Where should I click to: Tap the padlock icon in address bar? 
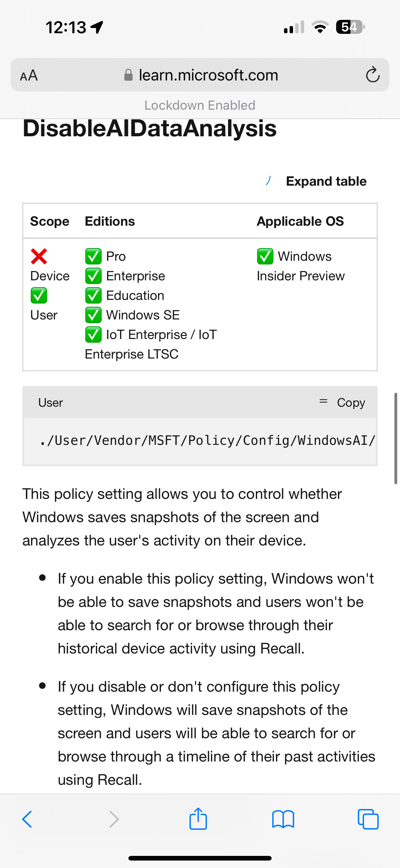pyautogui.click(x=128, y=75)
